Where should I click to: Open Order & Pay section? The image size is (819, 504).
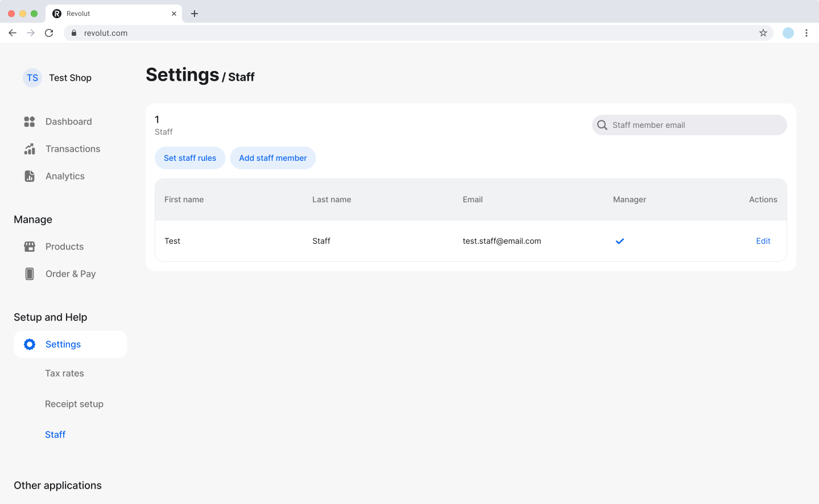pyautogui.click(x=71, y=274)
